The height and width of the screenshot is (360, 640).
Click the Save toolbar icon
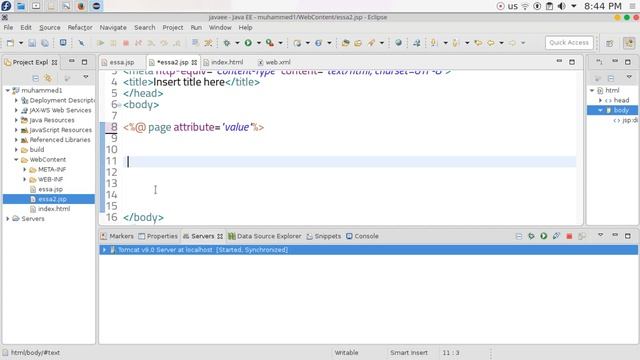point(32,43)
